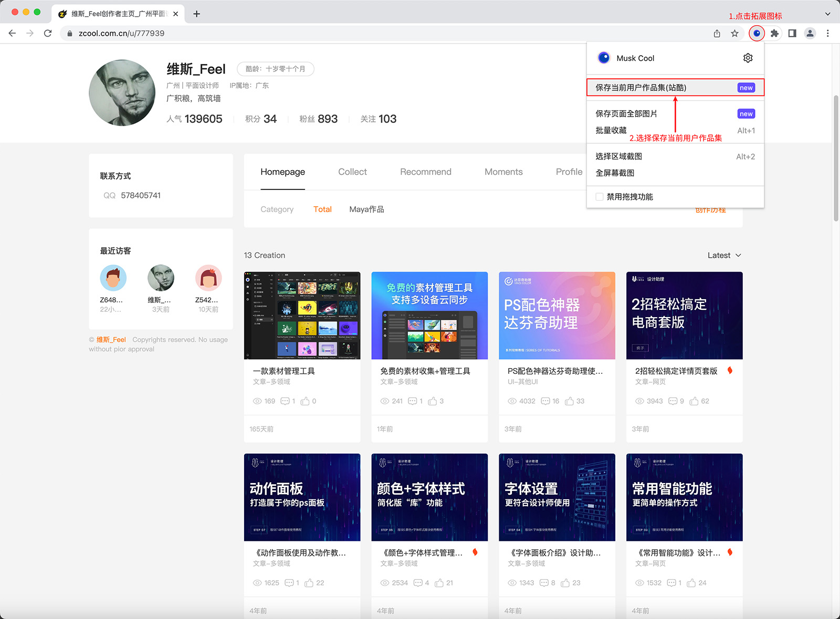
Task: Open the 字体设置 thumbnail
Action: pyautogui.click(x=556, y=497)
